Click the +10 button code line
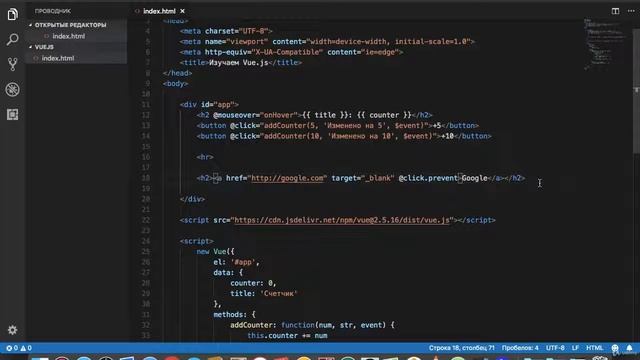This screenshot has width=640, height=360. 344,136
